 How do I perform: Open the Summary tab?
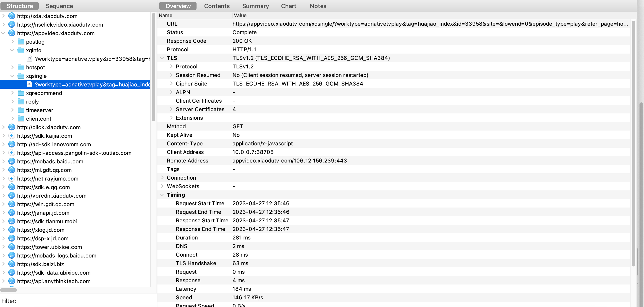point(255,6)
